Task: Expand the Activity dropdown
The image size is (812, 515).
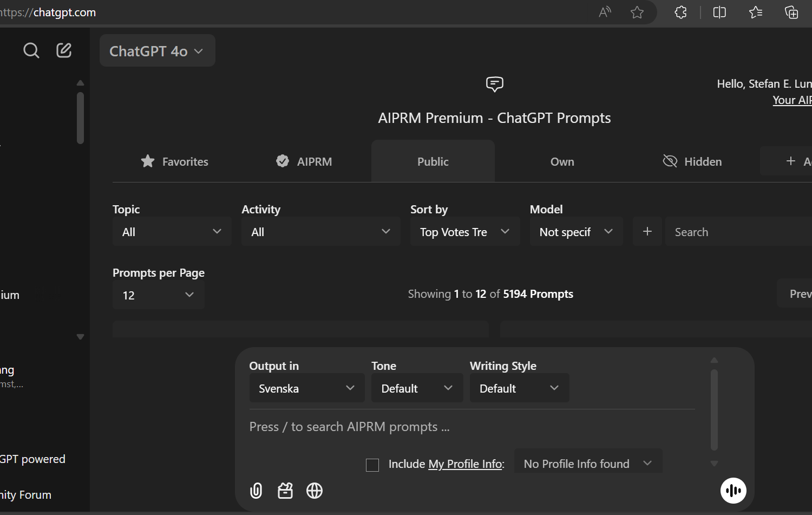Action: tap(321, 232)
